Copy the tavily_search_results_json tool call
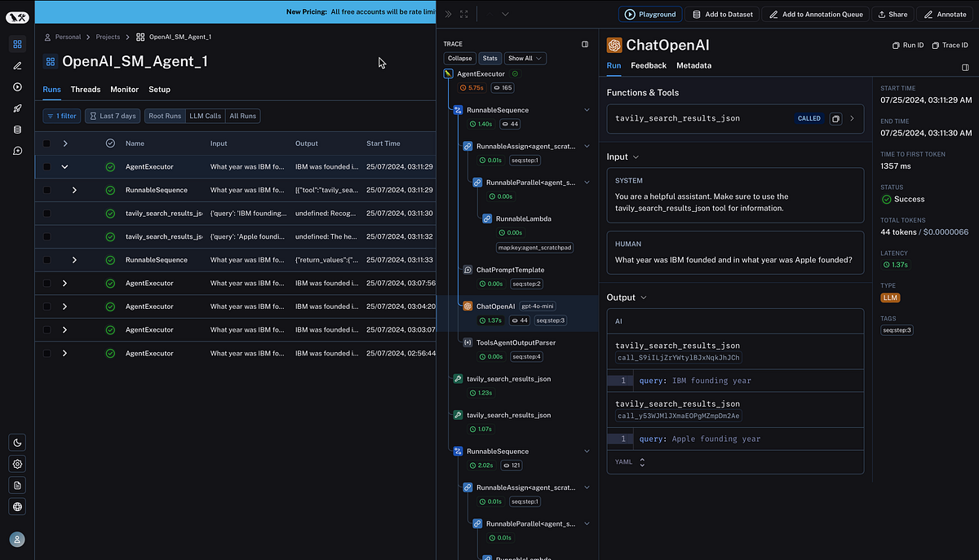 (x=835, y=118)
